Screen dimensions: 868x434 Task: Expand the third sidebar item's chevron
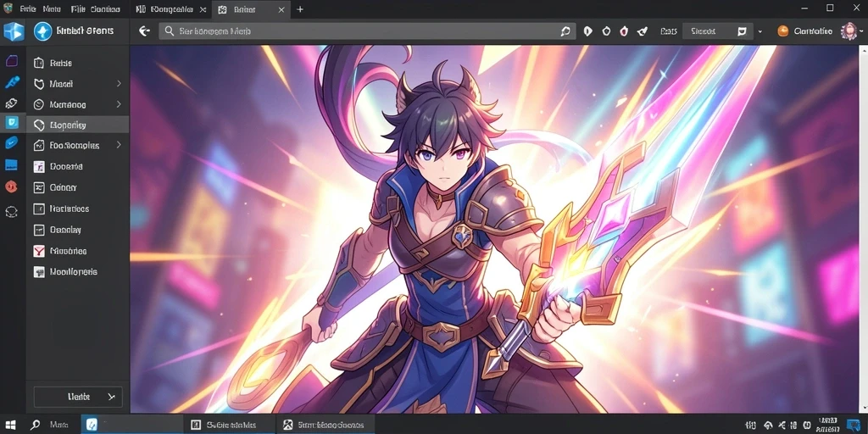pyautogui.click(x=119, y=104)
